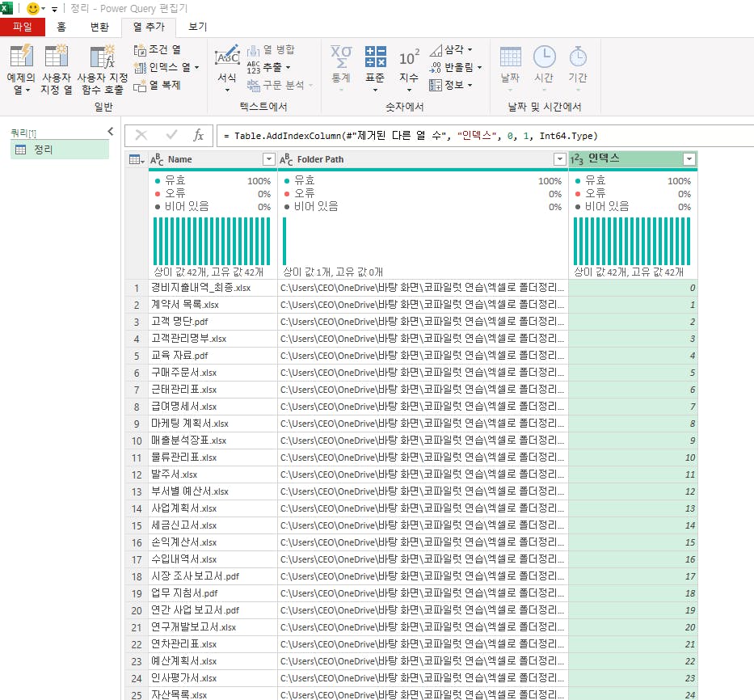This screenshot has width=754, height=700.
Task: Select the 열 추가 tab
Action: [x=149, y=27]
